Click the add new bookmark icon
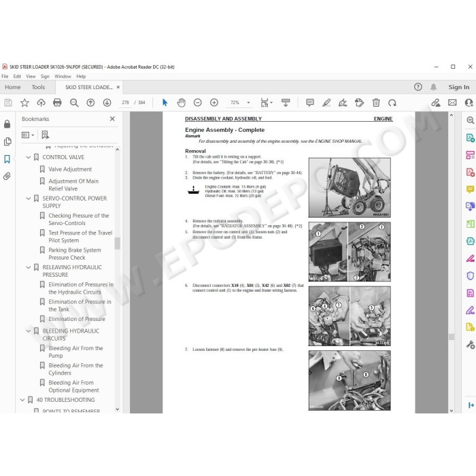Screen dimensions: 476x476 [46, 135]
